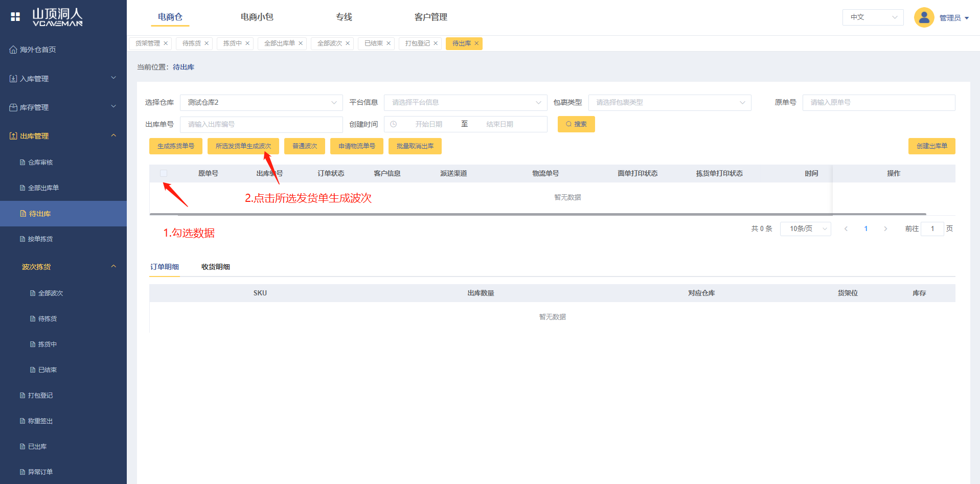Open the 客户管理 top menu
The image size is (980, 484).
430,17
